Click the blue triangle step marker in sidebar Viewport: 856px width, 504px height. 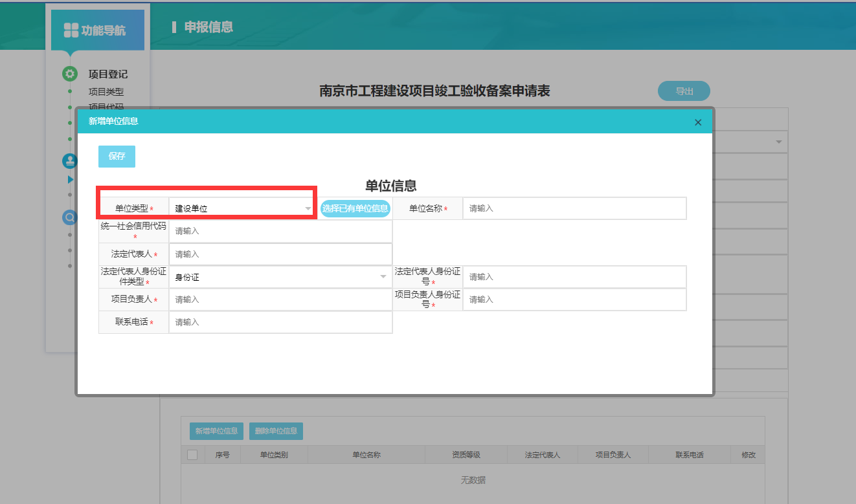pos(71,179)
